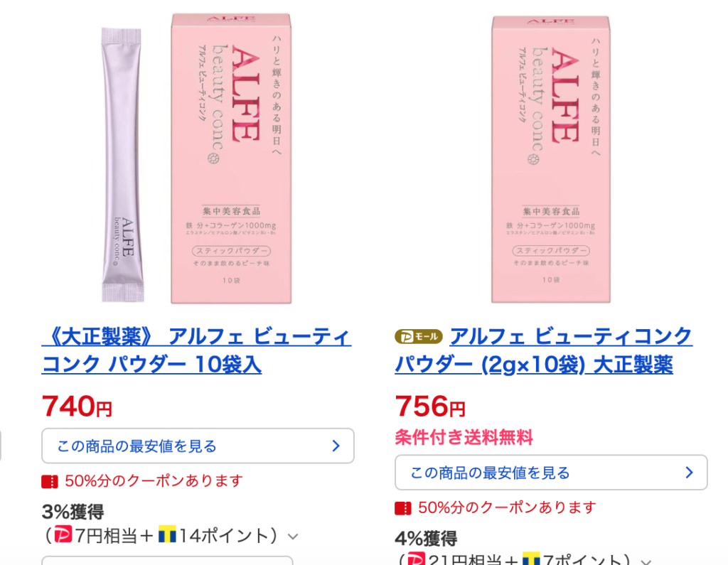Click the 740円 price text
This screenshot has height=565, width=728.
click(x=77, y=407)
